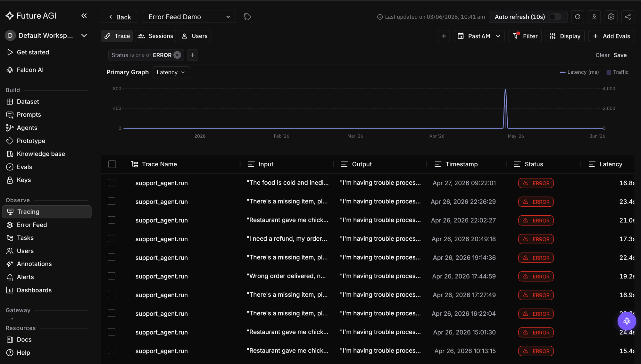Open the Filter panel
The width and height of the screenshot is (641, 364).
(525, 36)
